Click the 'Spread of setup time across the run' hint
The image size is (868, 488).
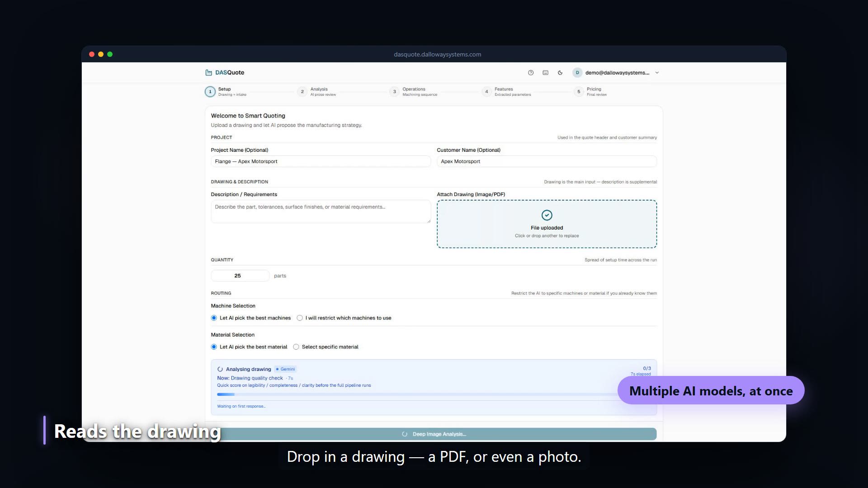620,260
